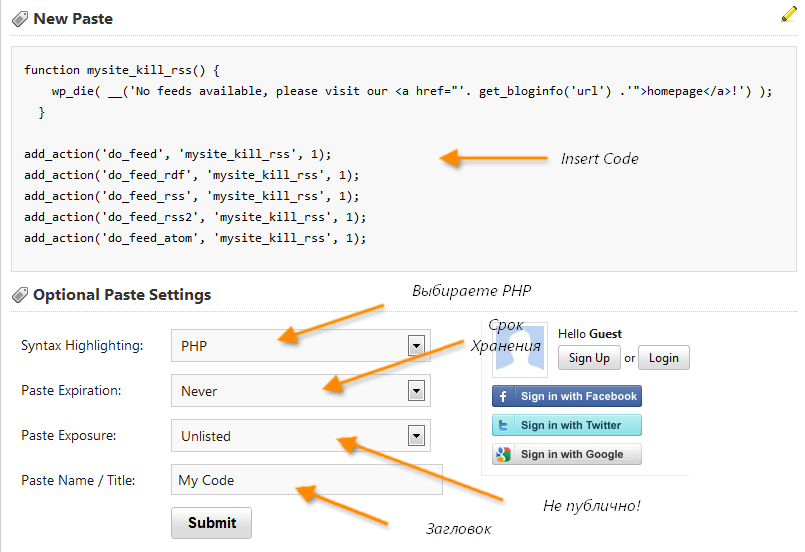
Task: Click the wp_die code line
Action: pos(412,91)
